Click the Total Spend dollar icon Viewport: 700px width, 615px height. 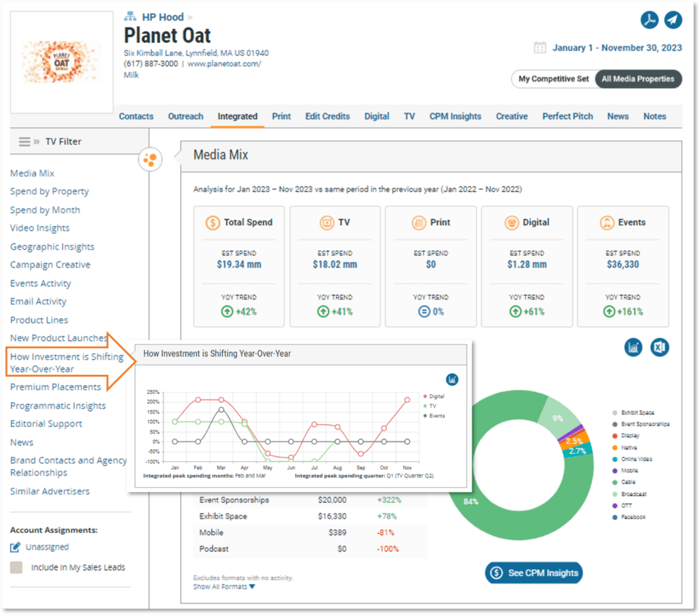(x=213, y=222)
